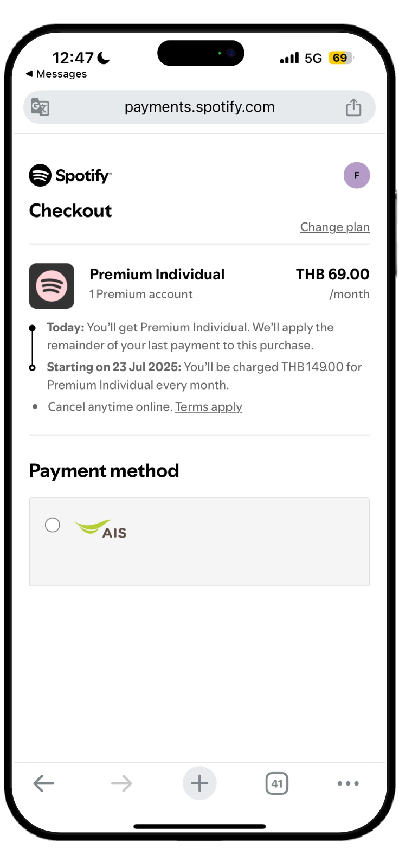Tap the Premium Individual plan icon

point(52,286)
